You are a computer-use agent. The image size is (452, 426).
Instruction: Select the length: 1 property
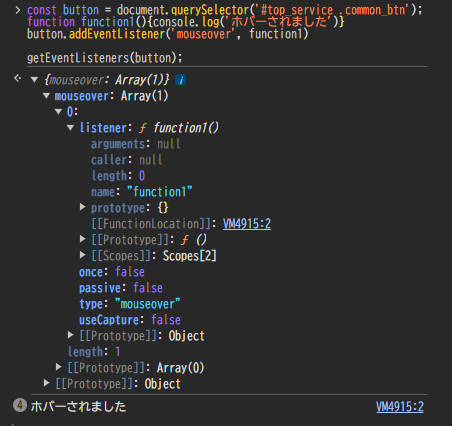(94, 352)
